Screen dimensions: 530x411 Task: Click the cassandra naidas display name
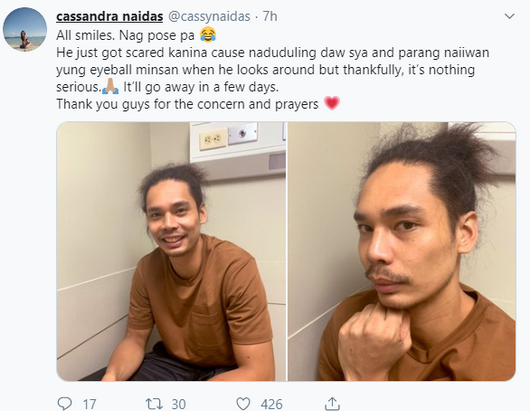click(x=110, y=16)
